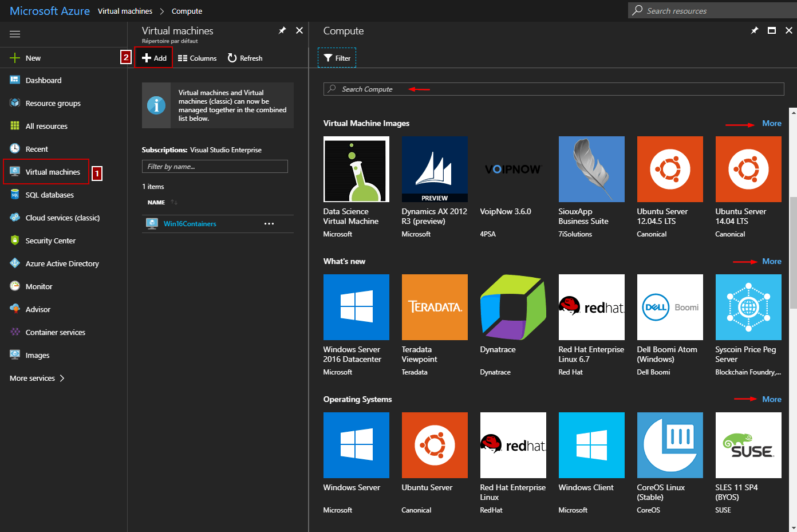Click the Advisor icon
This screenshot has width=797, height=532.
click(x=15, y=309)
